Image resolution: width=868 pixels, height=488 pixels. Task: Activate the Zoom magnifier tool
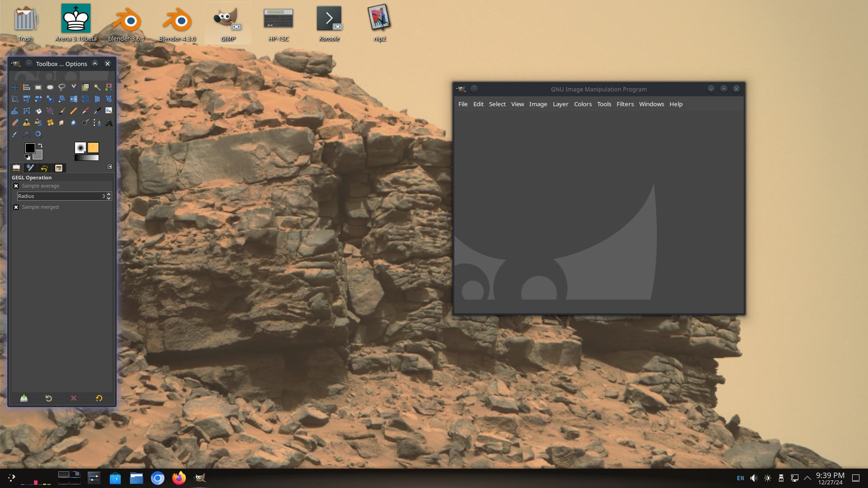click(x=38, y=134)
